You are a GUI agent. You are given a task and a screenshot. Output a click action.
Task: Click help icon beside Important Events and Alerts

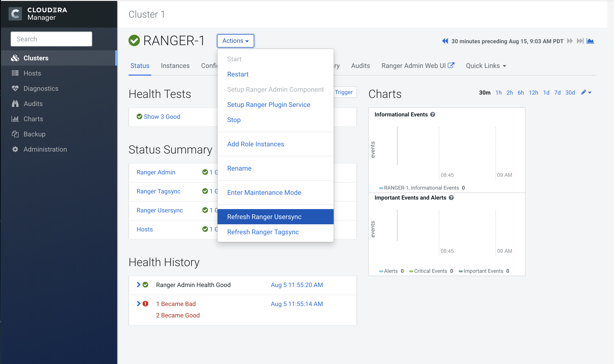coord(451,198)
